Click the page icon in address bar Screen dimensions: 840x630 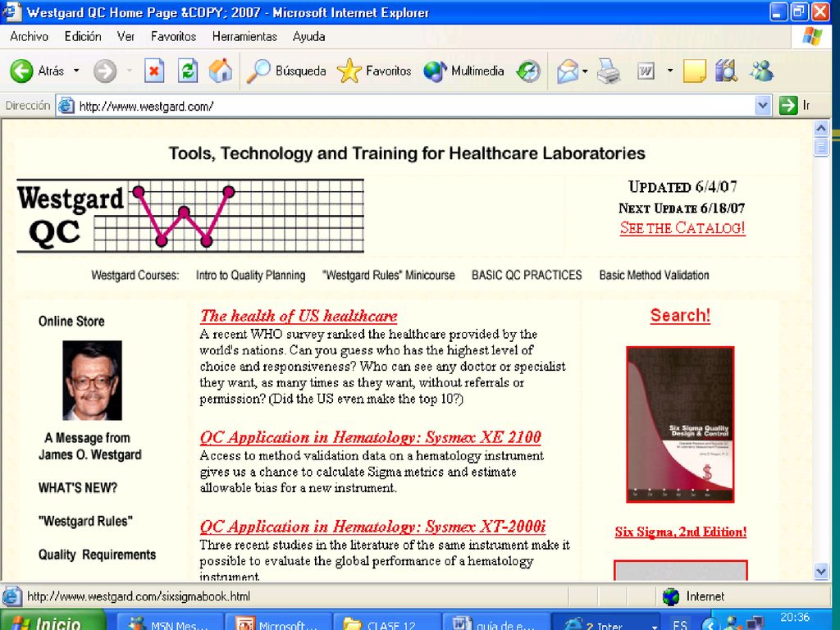point(66,106)
